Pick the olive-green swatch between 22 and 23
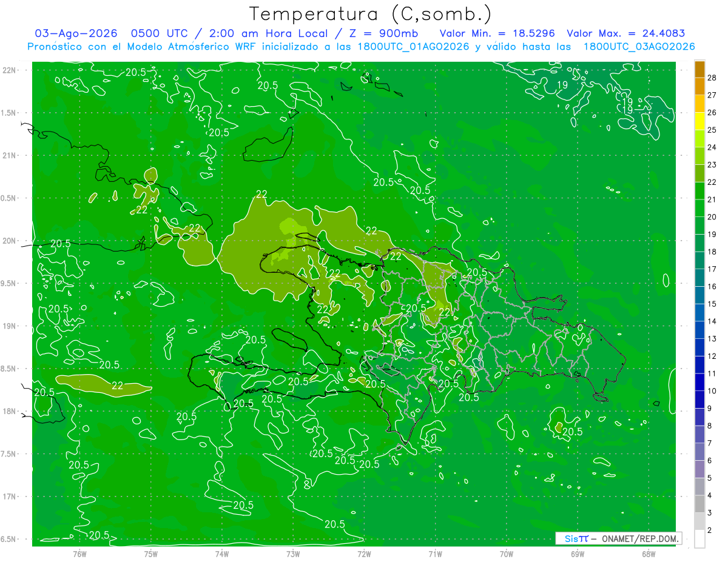Viewport: 728px width, 562px height. [x=699, y=173]
